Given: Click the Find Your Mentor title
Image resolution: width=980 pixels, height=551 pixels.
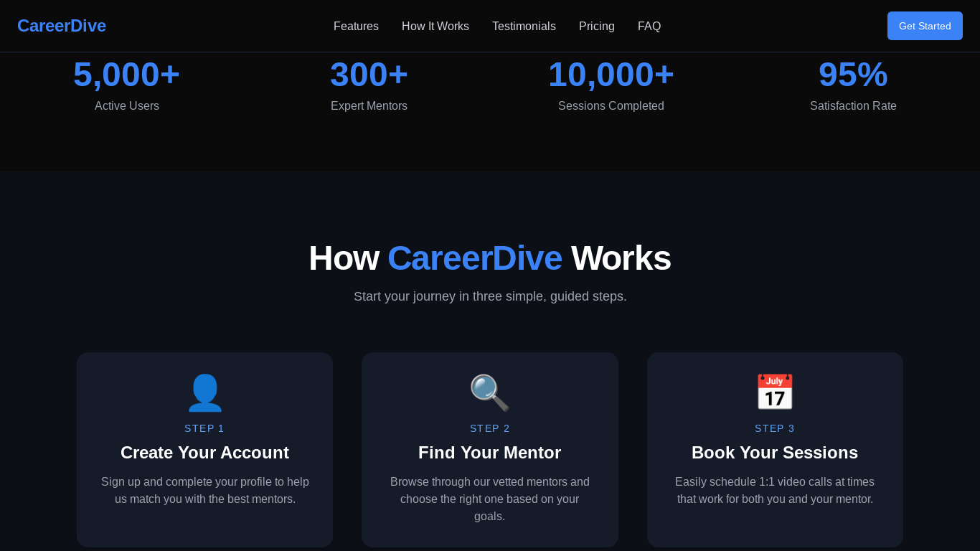Looking at the screenshot, I should (x=490, y=453).
